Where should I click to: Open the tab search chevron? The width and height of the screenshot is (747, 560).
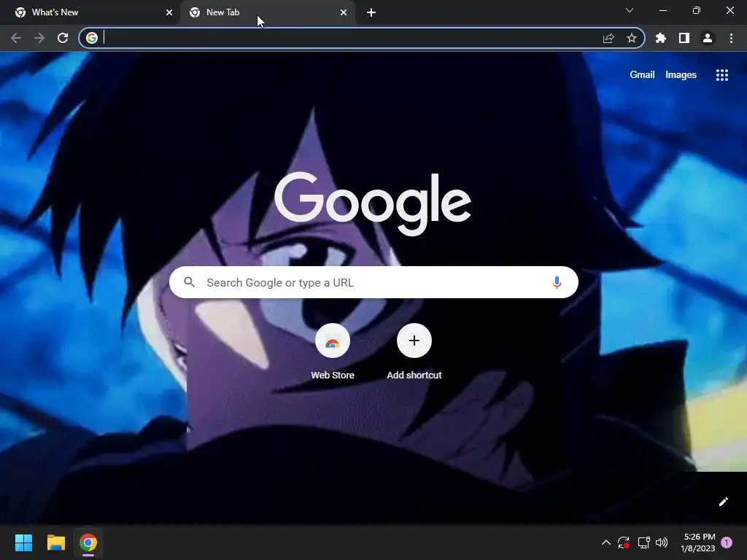(630, 10)
